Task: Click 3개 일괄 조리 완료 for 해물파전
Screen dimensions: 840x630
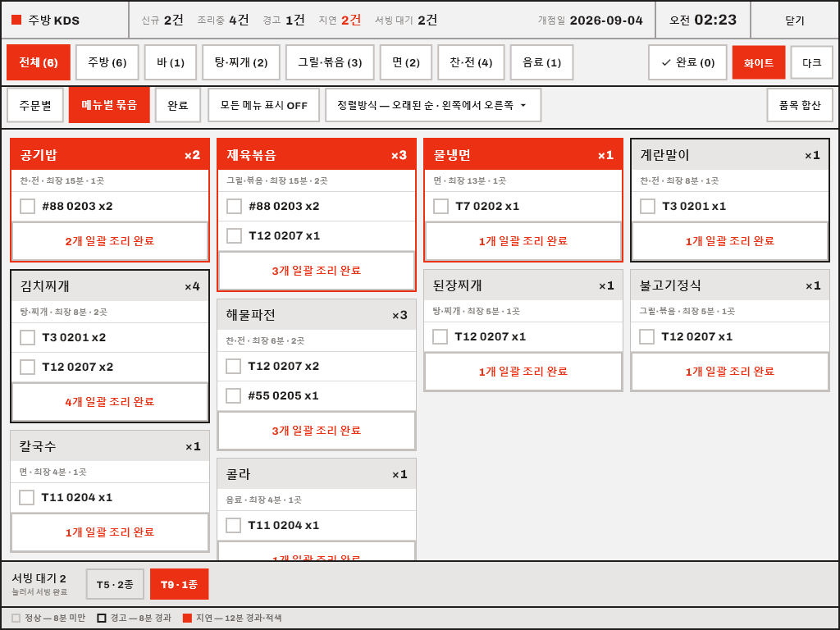Action: [317, 431]
